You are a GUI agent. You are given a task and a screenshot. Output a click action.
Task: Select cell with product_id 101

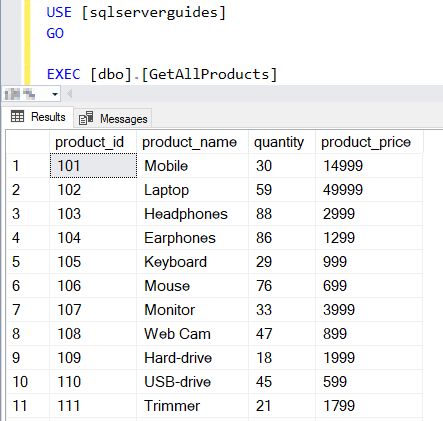pos(93,166)
